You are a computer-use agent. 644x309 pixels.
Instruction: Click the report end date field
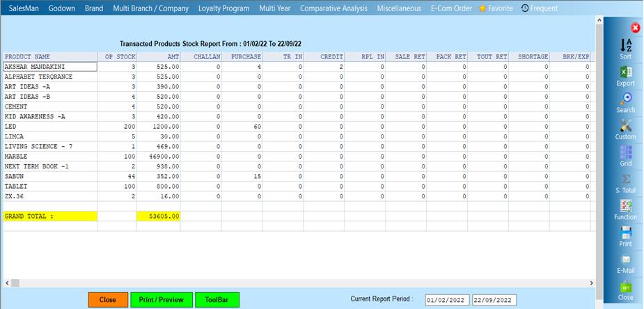[x=494, y=300]
